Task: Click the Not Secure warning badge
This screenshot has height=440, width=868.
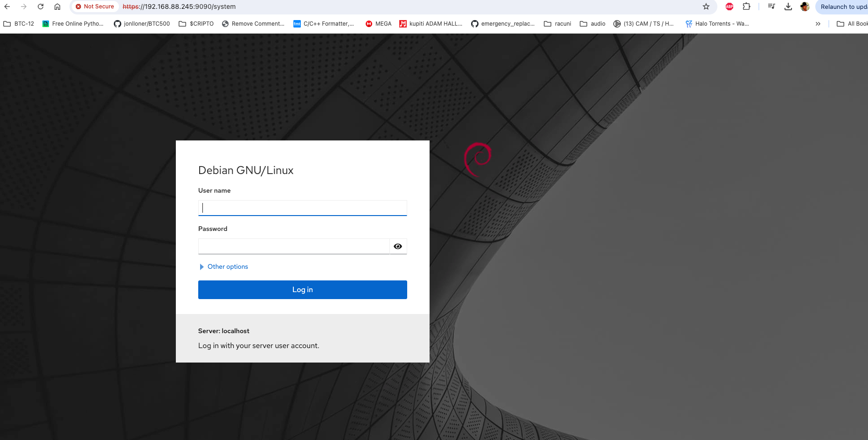Action: point(95,7)
